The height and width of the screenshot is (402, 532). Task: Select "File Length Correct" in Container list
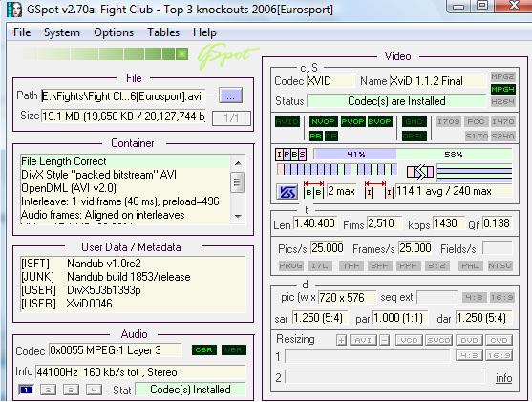point(125,161)
